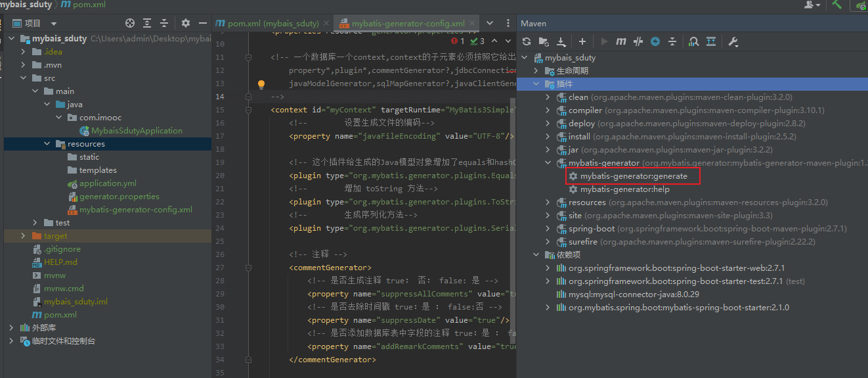Collapse all nodes in Maven panel
The height and width of the screenshot is (378, 868).
pos(672,41)
